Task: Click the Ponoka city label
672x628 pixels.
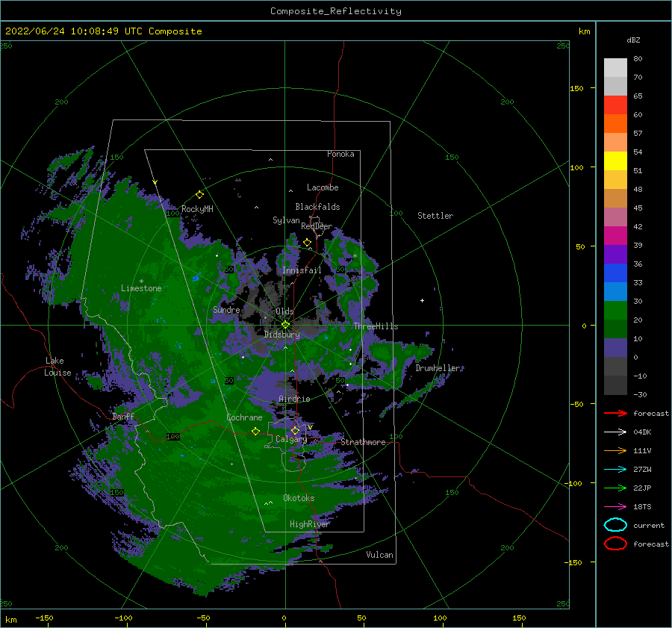Action: (x=340, y=154)
